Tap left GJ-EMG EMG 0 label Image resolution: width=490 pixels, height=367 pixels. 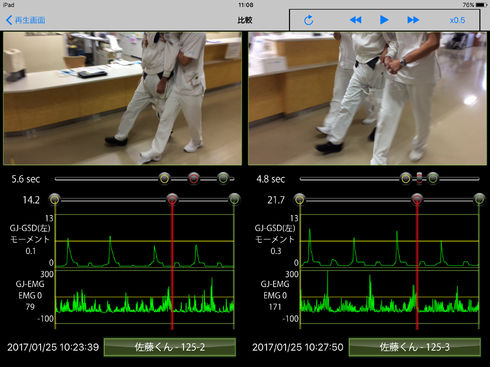click(x=30, y=290)
